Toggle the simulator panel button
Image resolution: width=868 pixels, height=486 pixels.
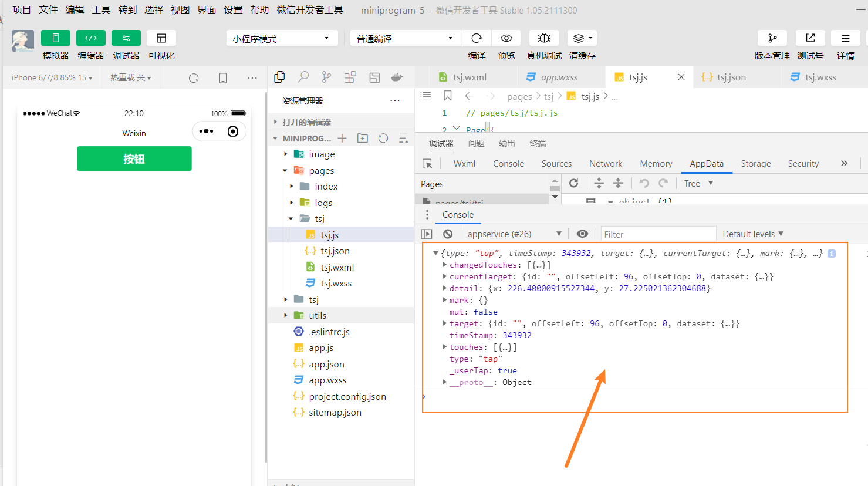[x=56, y=38]
